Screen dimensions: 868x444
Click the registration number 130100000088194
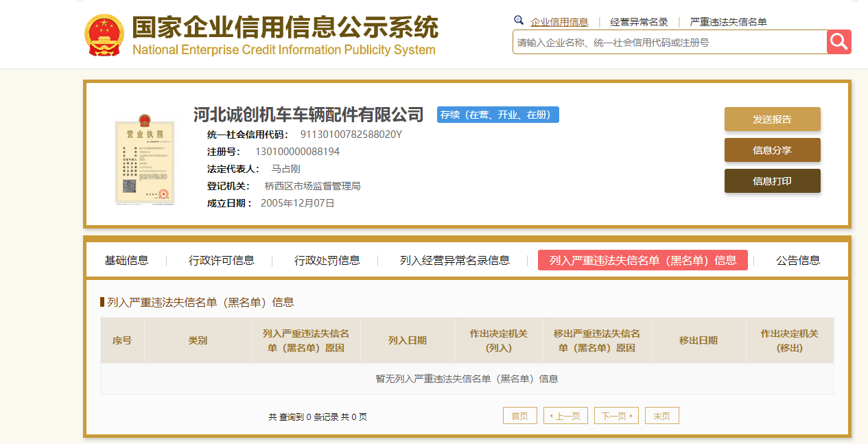click(297, 152)
